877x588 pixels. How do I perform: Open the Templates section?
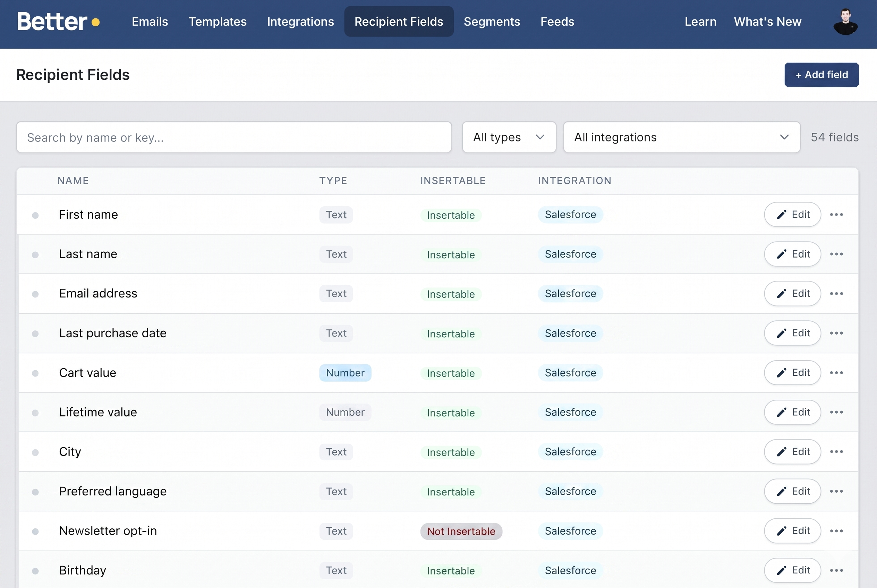click(x=218, y=21)
